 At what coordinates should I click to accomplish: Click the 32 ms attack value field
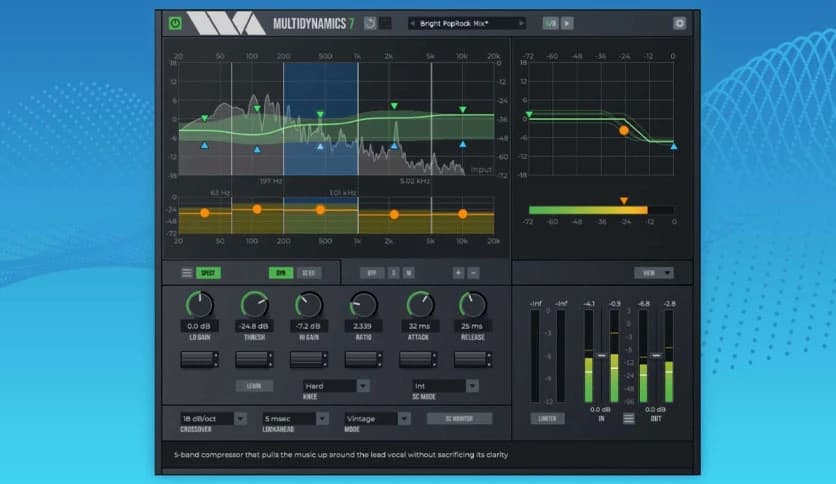pos(419,326)
